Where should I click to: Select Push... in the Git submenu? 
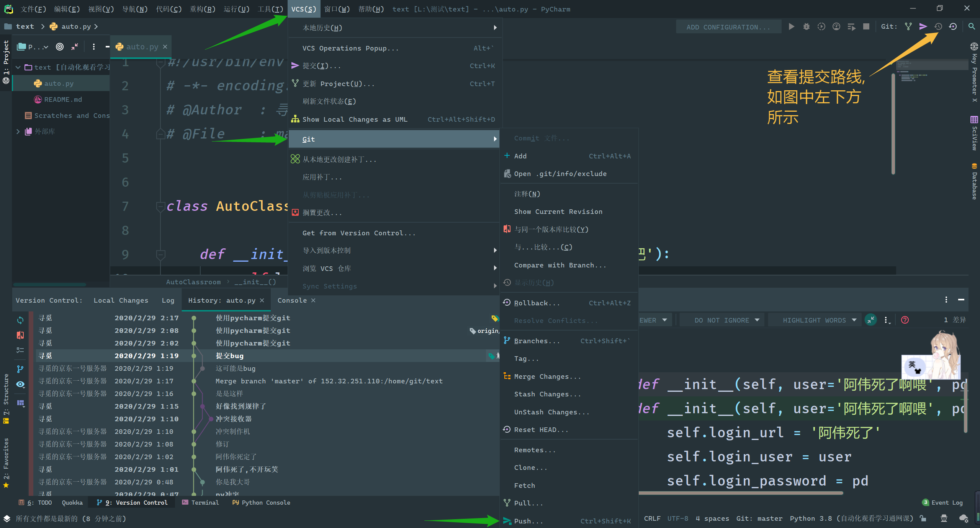528,521
